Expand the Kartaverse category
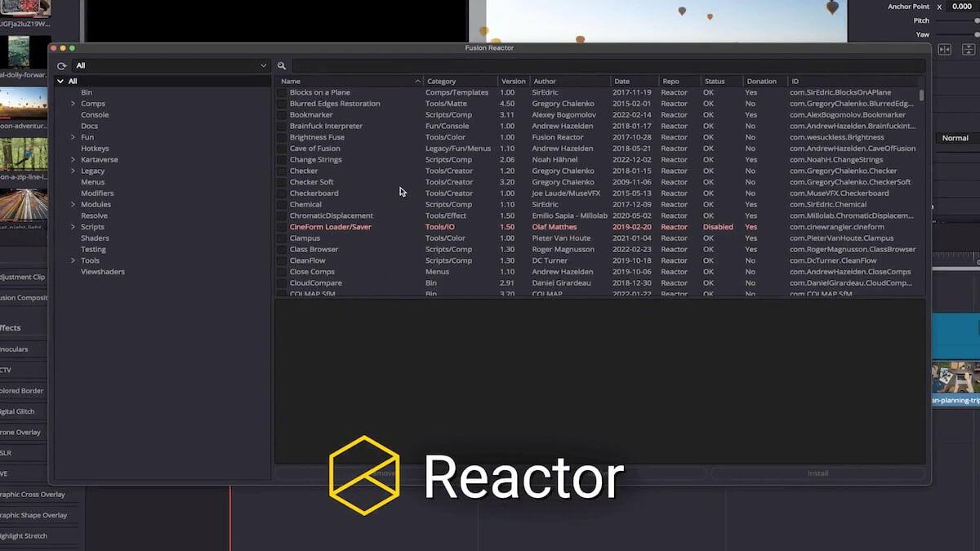This screenshot has width=980, height=551. click(73, 159)
